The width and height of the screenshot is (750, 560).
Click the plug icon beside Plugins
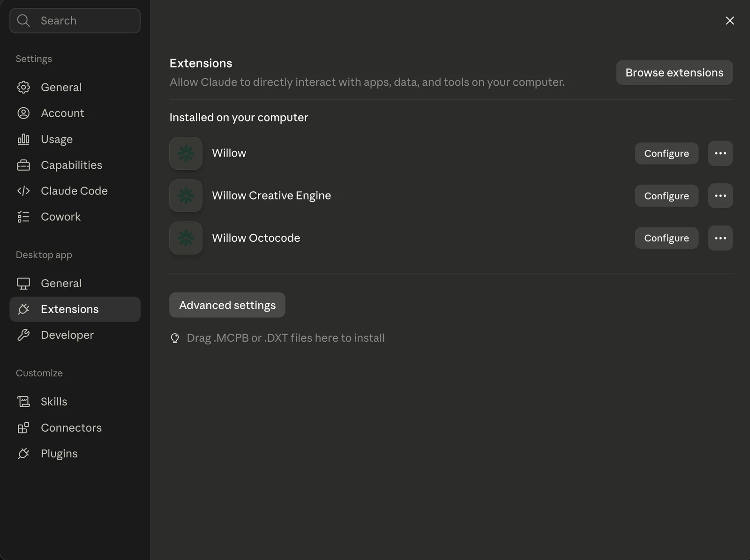[x=23, y=454]
